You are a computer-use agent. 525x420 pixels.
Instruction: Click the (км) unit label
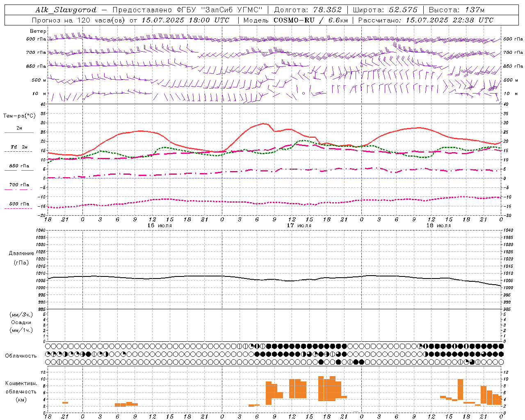click(x=21, y=399)
